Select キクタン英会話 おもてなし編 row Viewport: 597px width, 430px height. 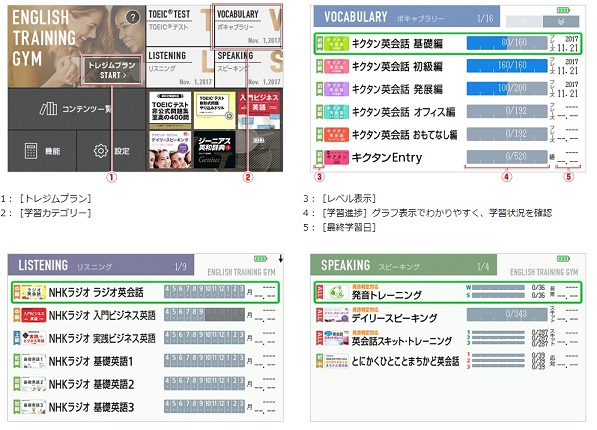[x=449, y=134]
